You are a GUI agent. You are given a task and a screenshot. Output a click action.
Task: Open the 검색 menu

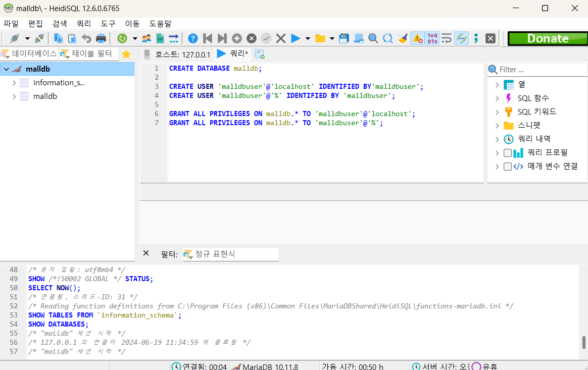(x=60, y=24)
